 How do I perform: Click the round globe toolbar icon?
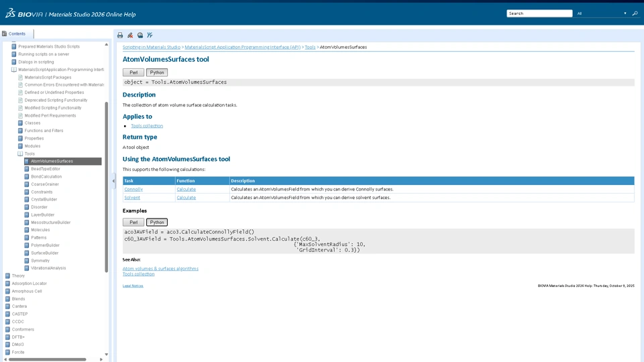click(x=140, y=36)
